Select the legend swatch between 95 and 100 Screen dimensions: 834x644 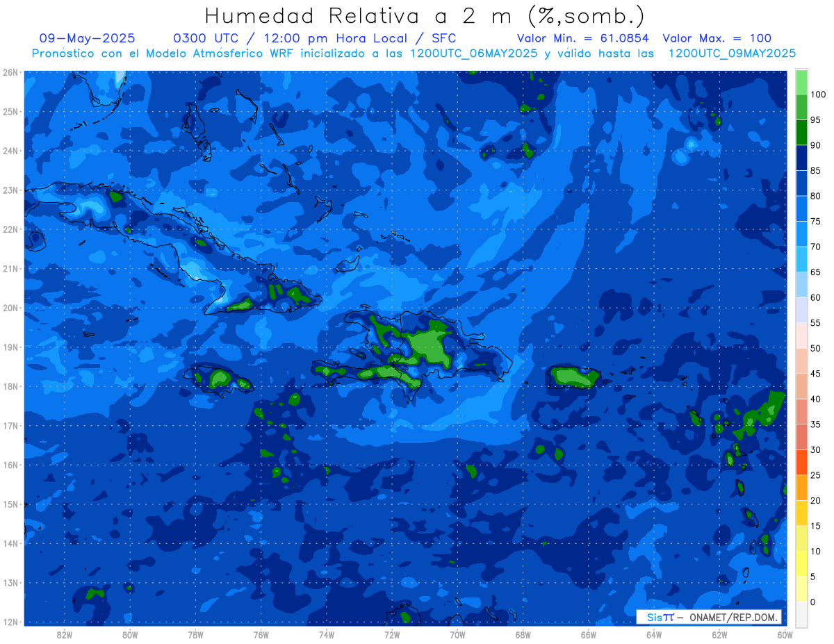point(801,108)
